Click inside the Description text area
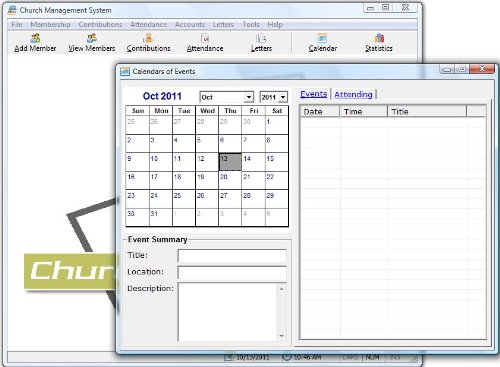Viewport: 500px width, 367px height. click(228, 312)
